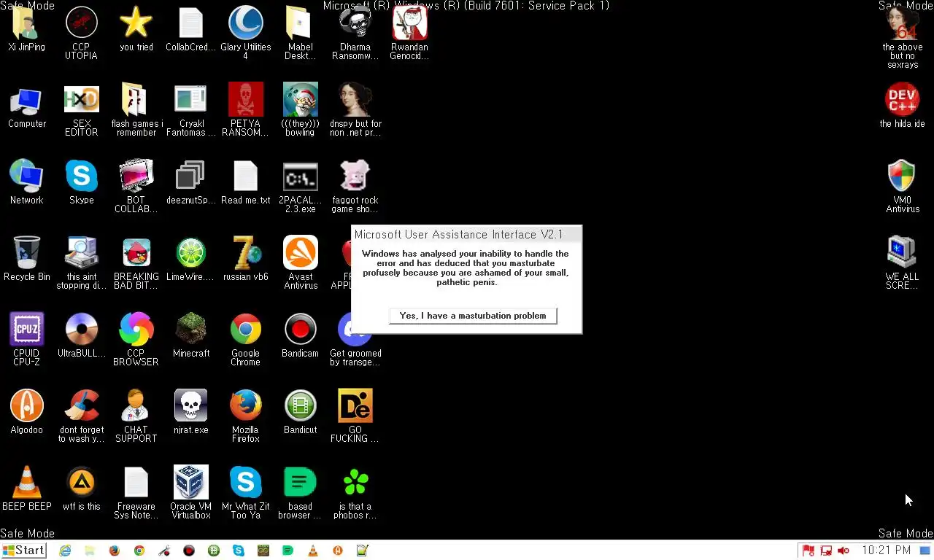
Task: Launch Mozilla Firefox desktop shortcut
Action: (x=246, y=414)
